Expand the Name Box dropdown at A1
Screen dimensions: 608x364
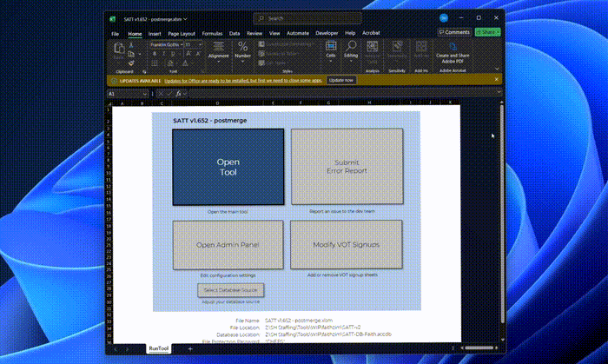pyautogui.click(x=144, y=93)
